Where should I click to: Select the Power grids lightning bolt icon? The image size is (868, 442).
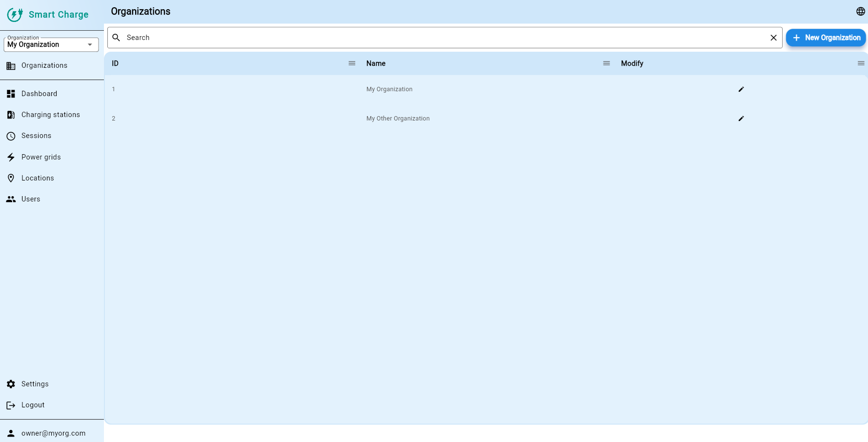(x=11, y=157)
